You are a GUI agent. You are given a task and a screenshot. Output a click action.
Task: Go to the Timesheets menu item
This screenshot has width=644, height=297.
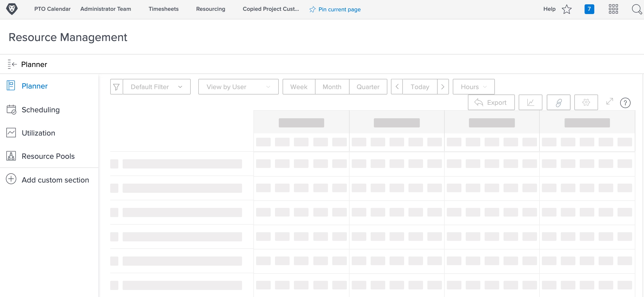163,9
